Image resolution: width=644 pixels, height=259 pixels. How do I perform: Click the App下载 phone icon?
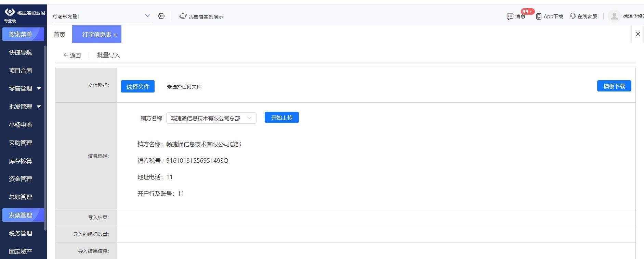pos(539,16)
